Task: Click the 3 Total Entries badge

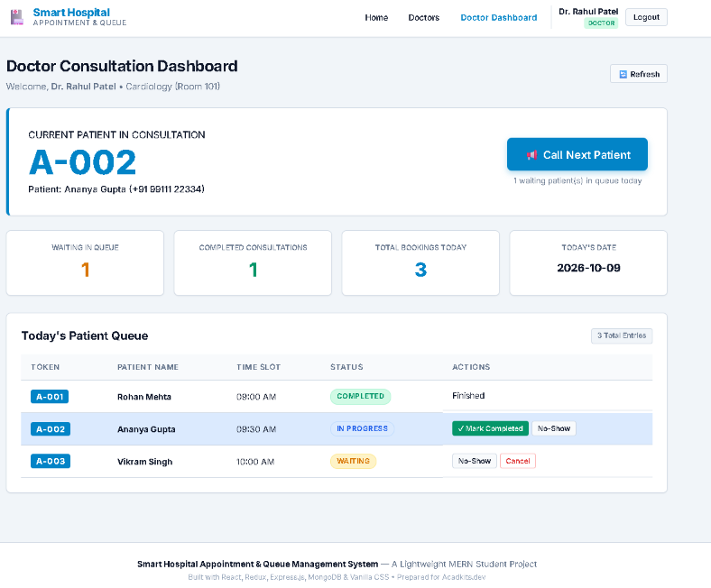Action: pos(622,335)
